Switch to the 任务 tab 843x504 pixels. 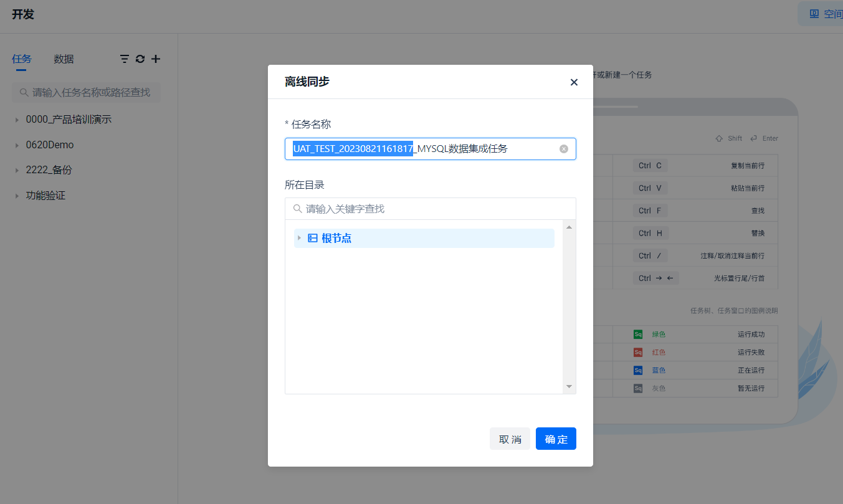pos(22,59)
